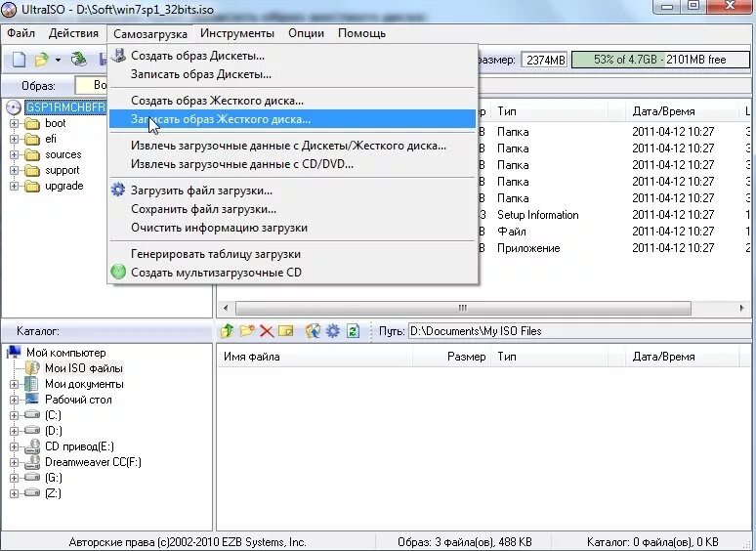Click the Путь path input field
This screenshot has width=756, height=551.
pyautogui.click(x=578, y=331)
